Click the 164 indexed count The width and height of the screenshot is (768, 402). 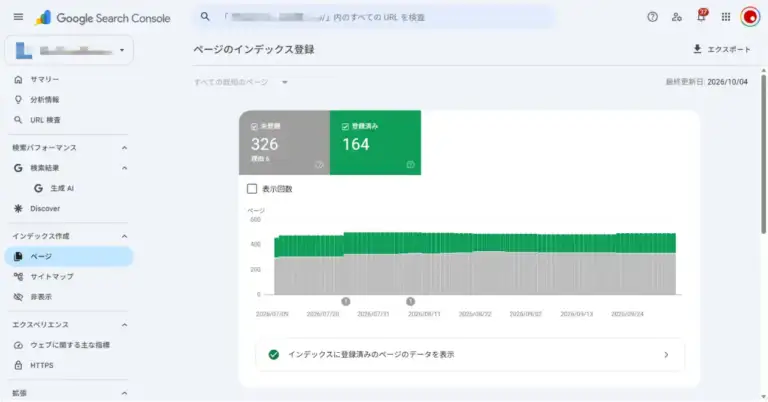point(356,144)
